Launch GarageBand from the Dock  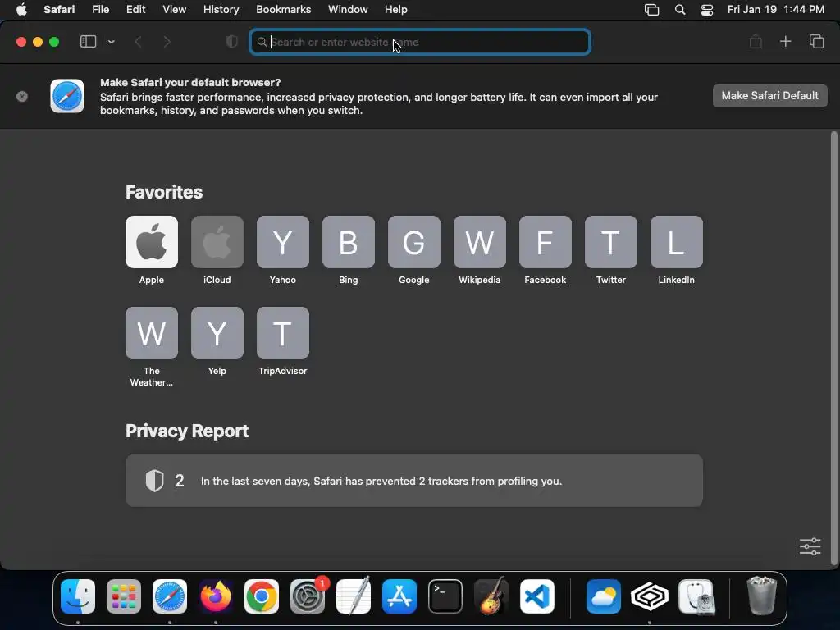(491, 596)
